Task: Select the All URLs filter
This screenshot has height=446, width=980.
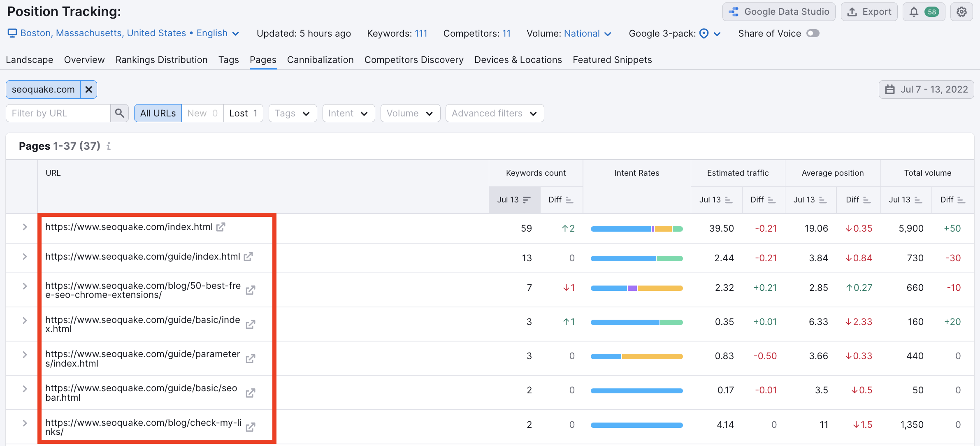Action: coord(158,113)
